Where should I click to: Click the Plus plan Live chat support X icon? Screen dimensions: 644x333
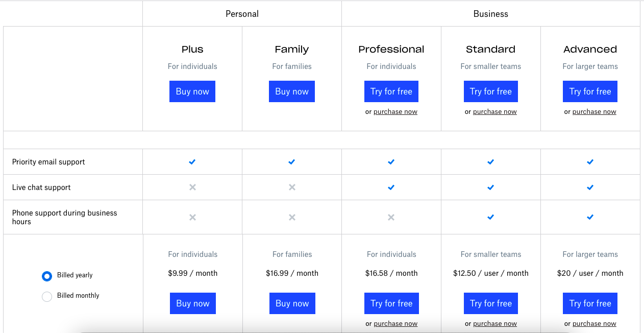(x=192, y=187)
